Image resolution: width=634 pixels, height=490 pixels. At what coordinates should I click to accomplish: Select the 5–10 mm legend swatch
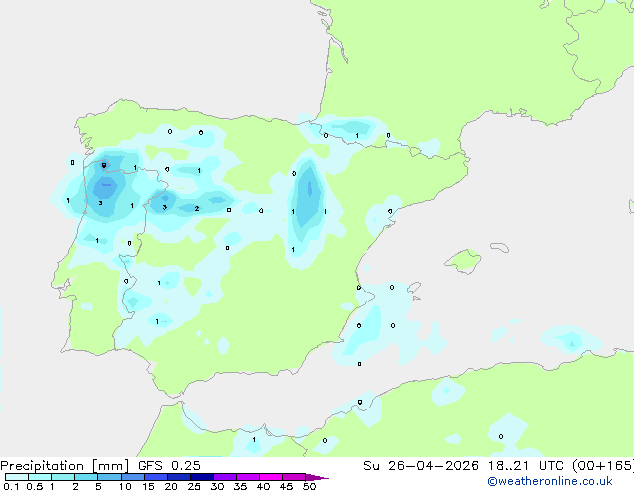pos(109,477)
